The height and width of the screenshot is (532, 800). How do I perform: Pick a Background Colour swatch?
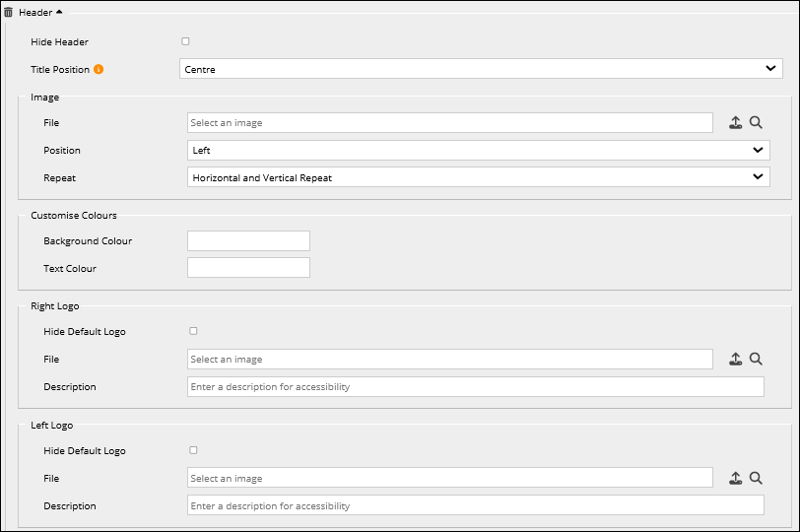coord(248,241)
